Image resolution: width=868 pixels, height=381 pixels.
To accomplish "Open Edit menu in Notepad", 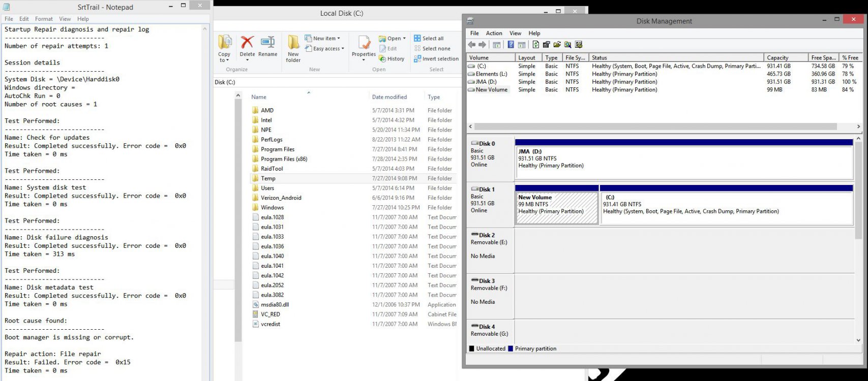I will click(24, 19).
